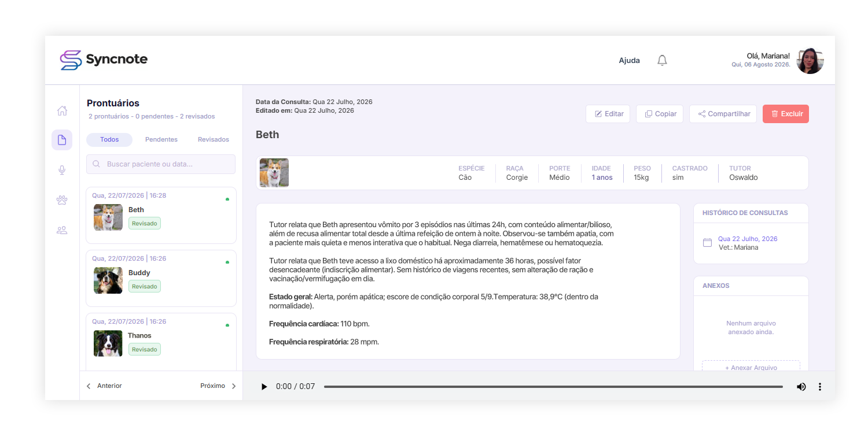
Task: Focus the Buscar paciente ou data search field
Action: 161,164
